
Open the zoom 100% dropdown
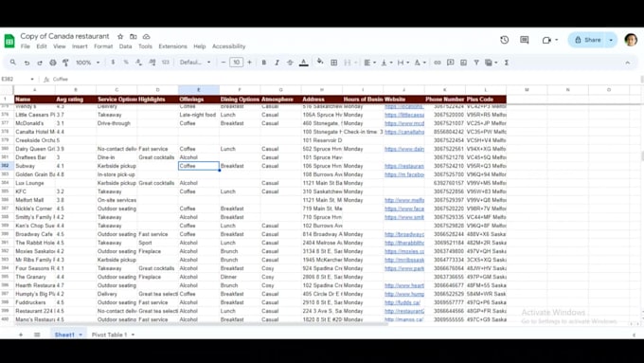pyautogui.click(x=87, y=63)
